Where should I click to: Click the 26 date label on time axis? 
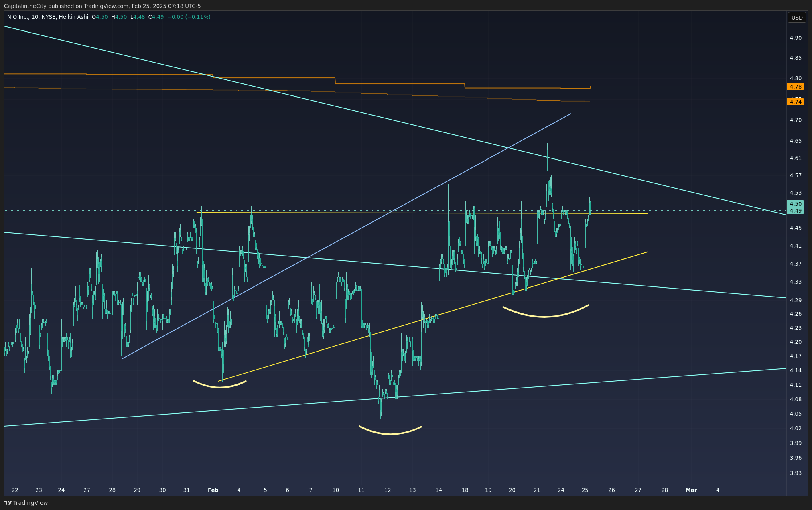point(612,490)
